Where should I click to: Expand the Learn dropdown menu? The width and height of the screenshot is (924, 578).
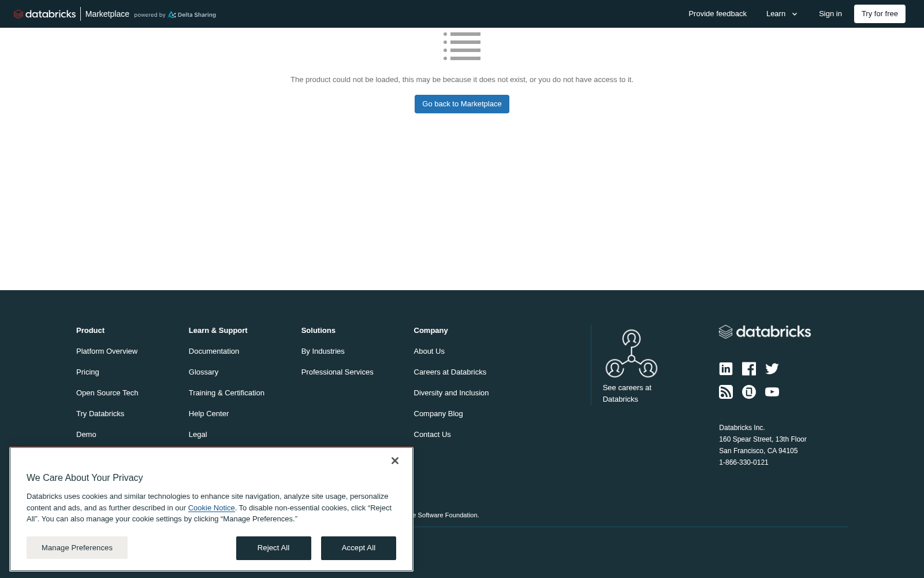point(782,14)
